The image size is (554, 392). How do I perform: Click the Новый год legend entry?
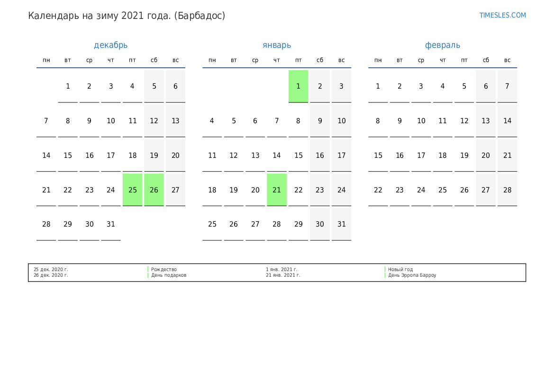click(x=400, y=269)
